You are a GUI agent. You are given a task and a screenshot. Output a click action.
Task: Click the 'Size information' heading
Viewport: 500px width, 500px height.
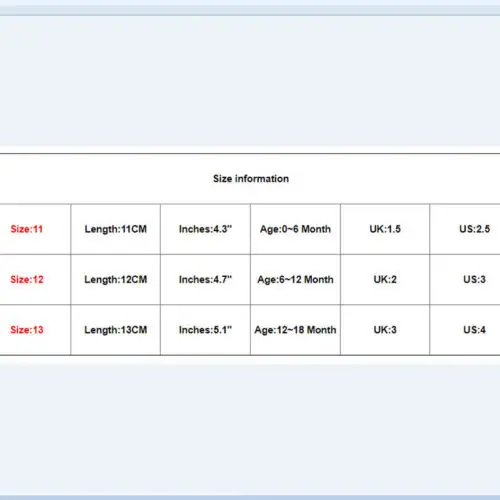coord(251,179)
